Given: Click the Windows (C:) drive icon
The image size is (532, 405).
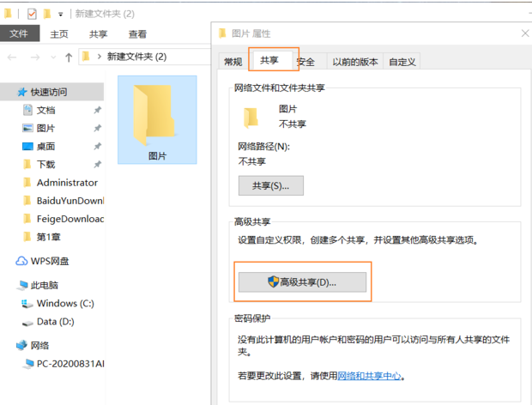Looking at the screenshot, I should pos(27,304).
